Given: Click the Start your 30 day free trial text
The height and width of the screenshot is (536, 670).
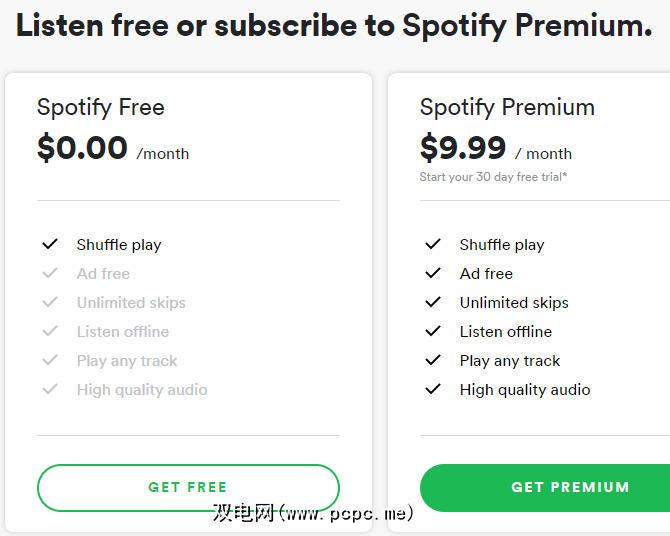Looking at the screenshot, I should [494, 177].
